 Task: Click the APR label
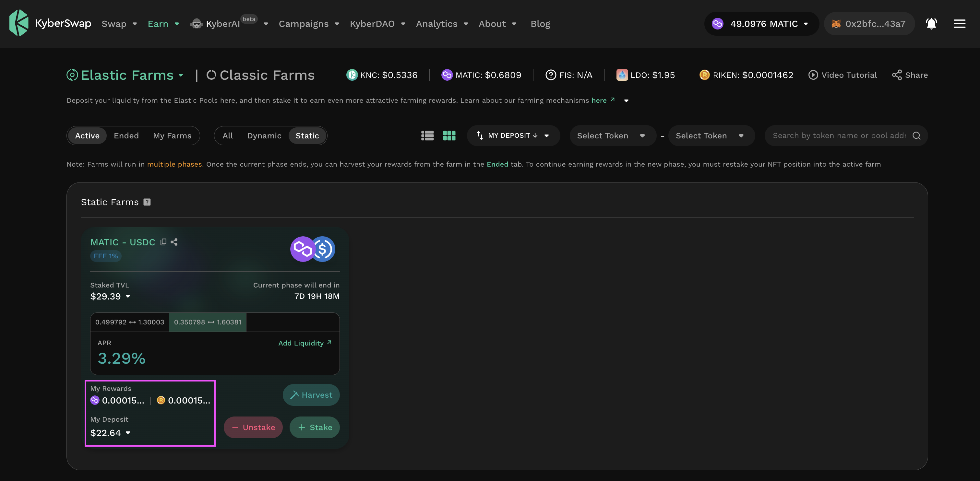point(104,343)
